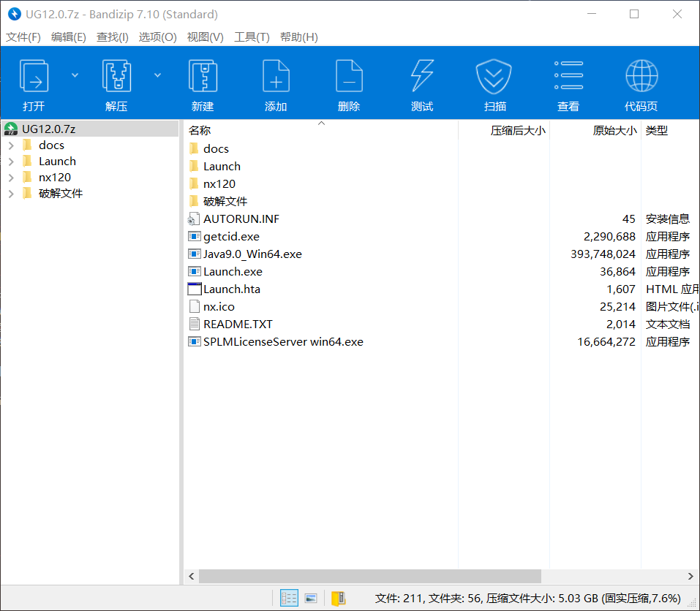Screen dimensions: 700x611
Task: Click the 添加 (Add) toolbar icon
Action: point(276,76)
